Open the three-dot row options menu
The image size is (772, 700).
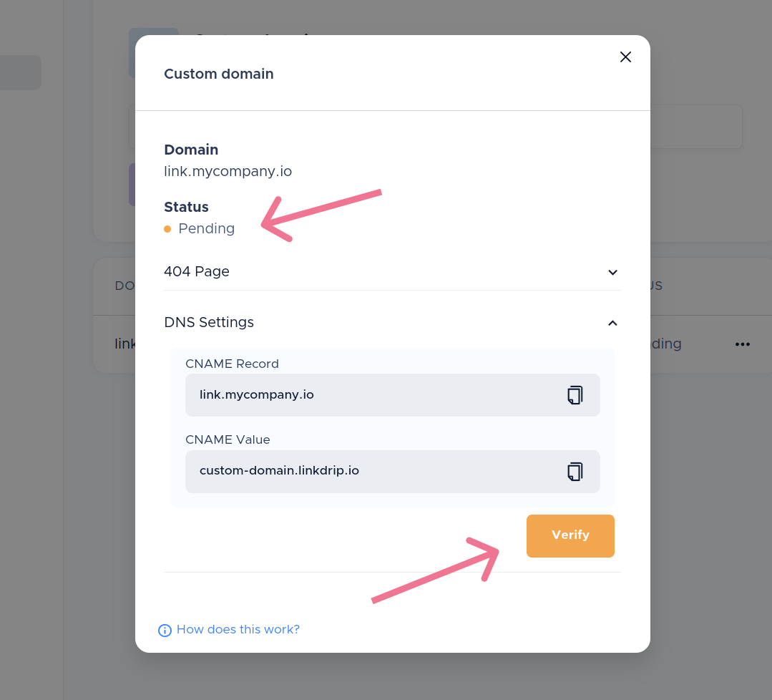(x=743, y=344)
